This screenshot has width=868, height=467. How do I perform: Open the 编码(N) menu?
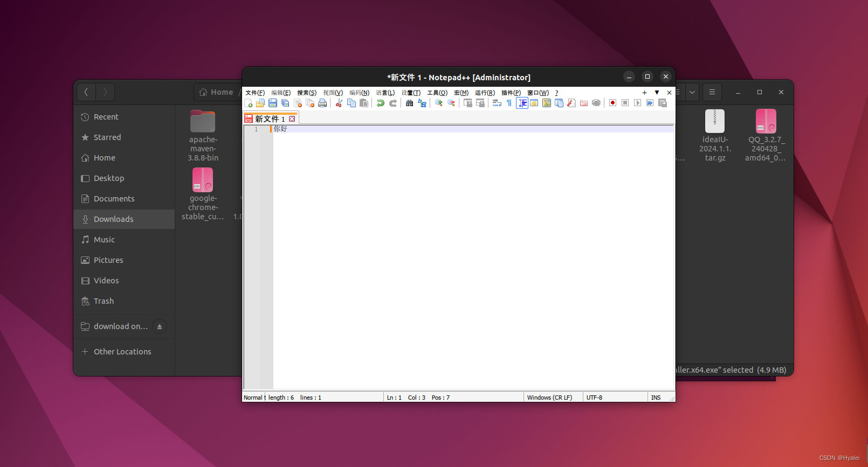click(360, 93)
